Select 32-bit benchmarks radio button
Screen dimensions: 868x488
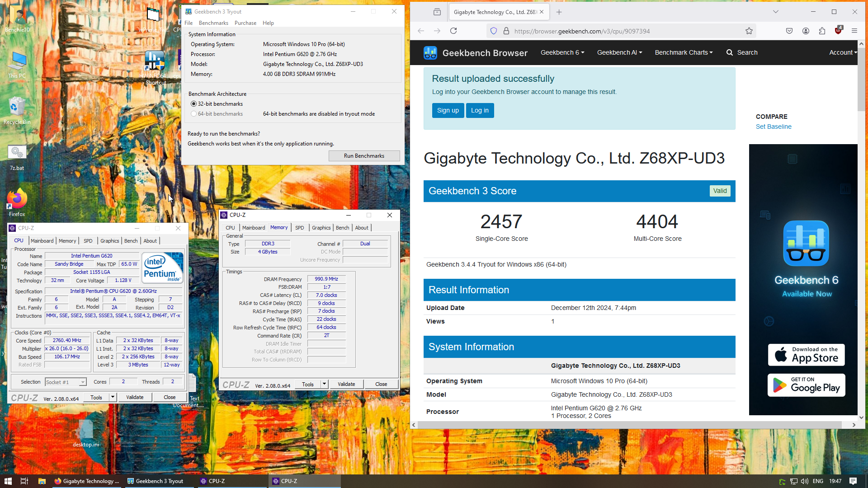click(193, 104)
